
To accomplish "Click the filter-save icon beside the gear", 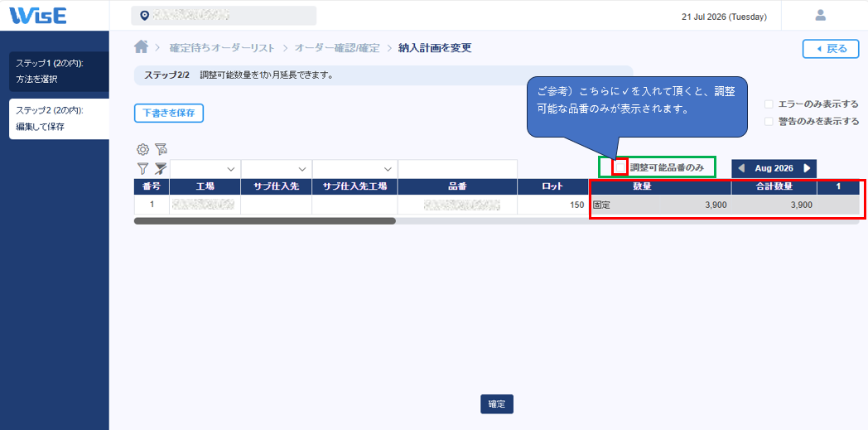I will (161, 149).
